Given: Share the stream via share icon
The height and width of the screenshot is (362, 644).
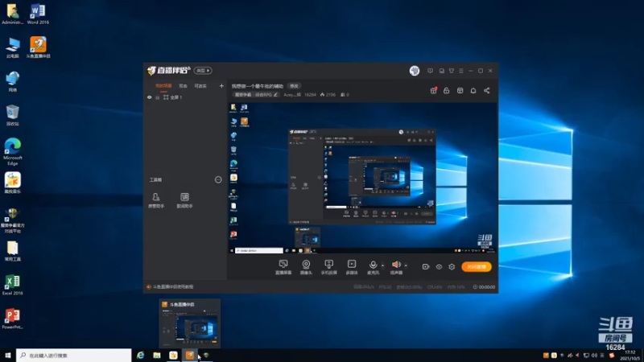Looking at the screenshot, I should pyautogui.click(x=487, y=90).
